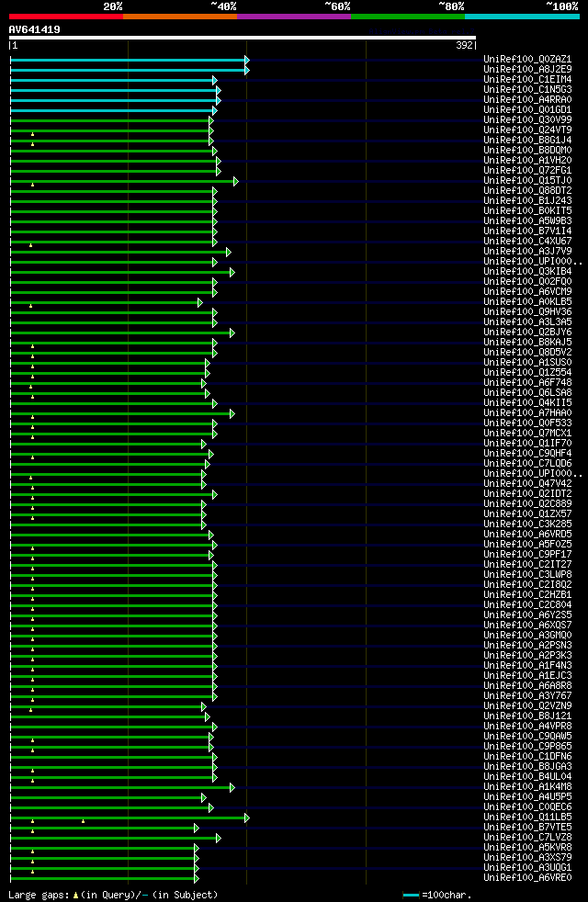Click the cyan 100char scale sample
The width and height of the screenshot is (588, 902).
[x=411, y=895]
